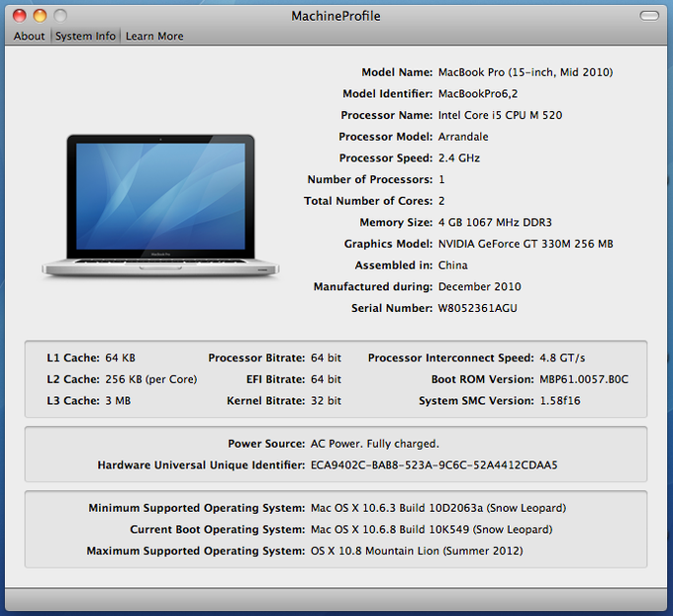673x616 pixels.
Task: Select Kernel Bitrate value '32 bit'
Action: [327, 401]
